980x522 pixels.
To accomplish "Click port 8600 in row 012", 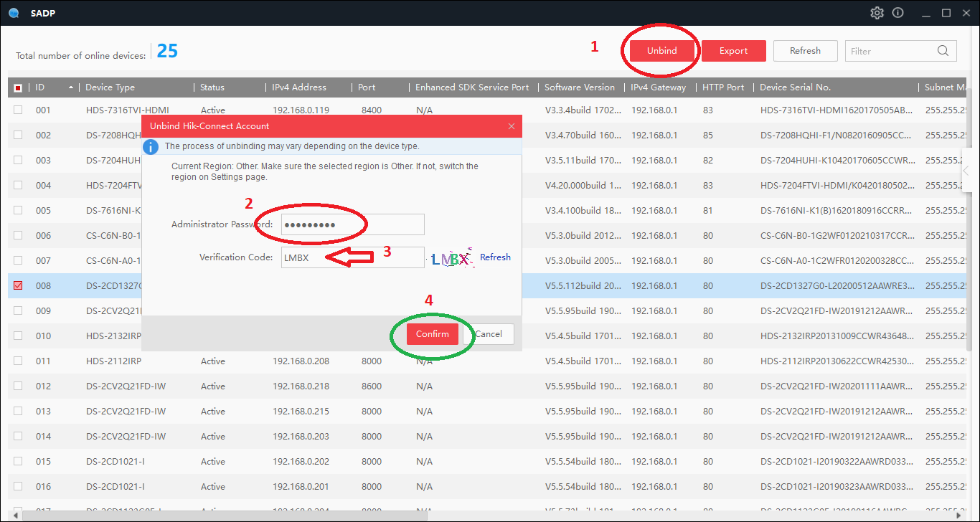I will tap(372, 386).
